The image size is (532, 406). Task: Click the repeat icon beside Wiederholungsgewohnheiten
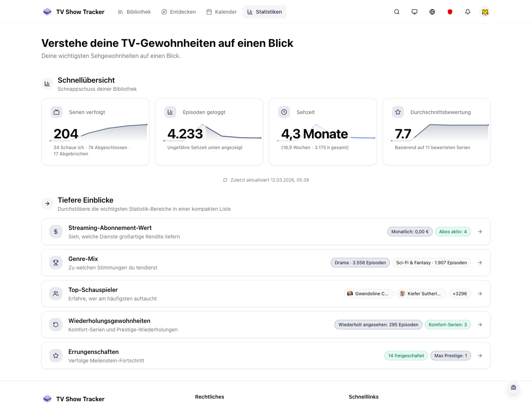pos(56,324)
